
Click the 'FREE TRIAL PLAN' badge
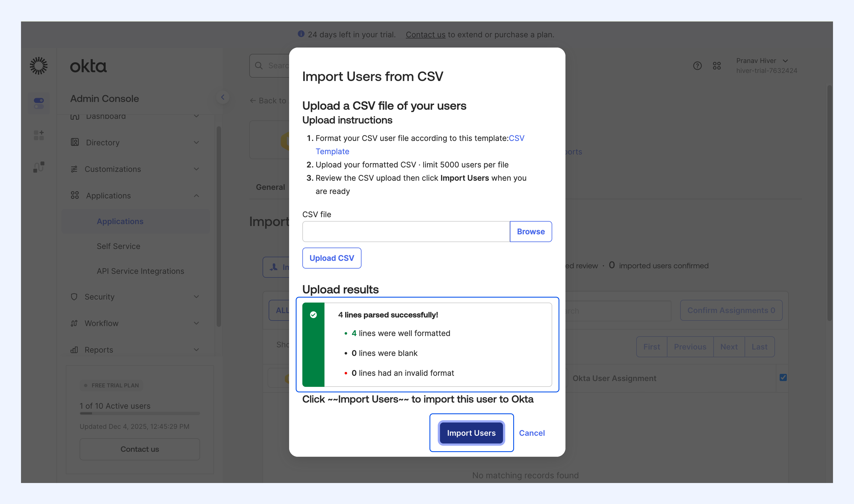point(111,385)
